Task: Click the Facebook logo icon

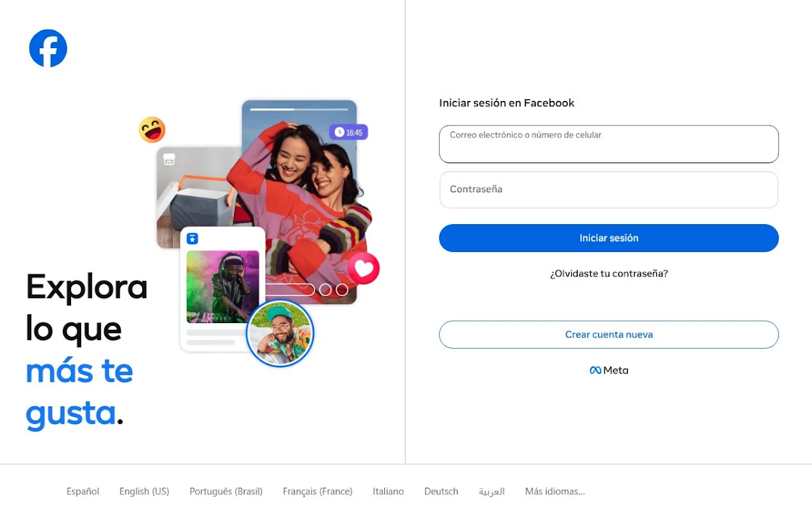Action: [48, 48]
